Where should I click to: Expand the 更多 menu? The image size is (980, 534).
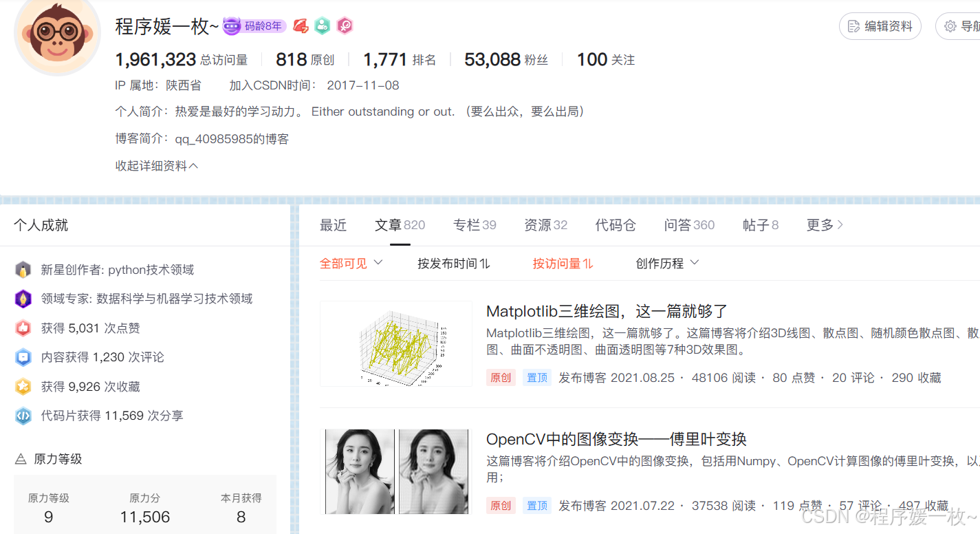click(823, 225)
